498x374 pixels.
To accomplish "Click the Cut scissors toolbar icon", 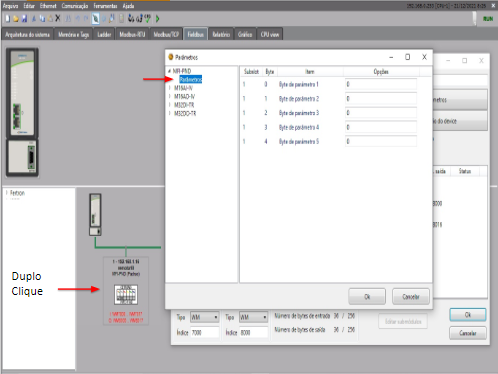I will click(x=34, y=19).
